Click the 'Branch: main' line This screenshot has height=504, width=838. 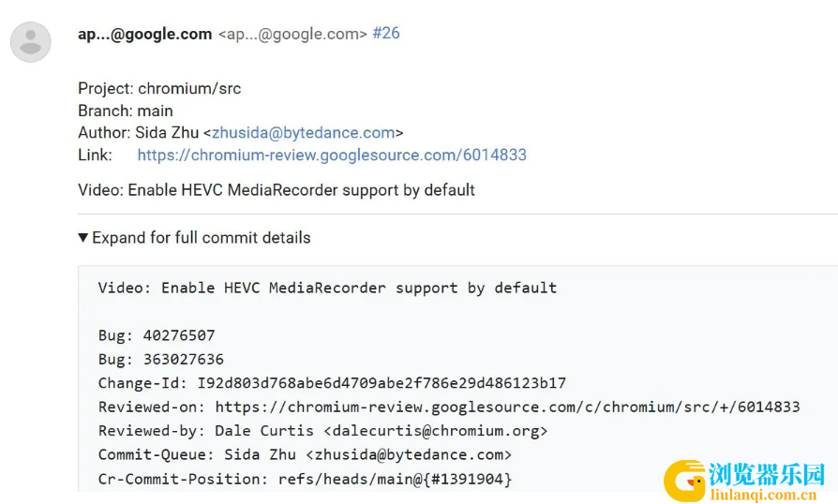[x=126, y=111]
